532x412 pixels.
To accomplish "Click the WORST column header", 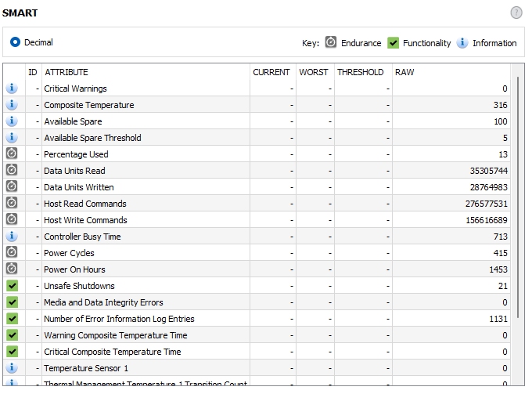I will (x=314, y=72).
